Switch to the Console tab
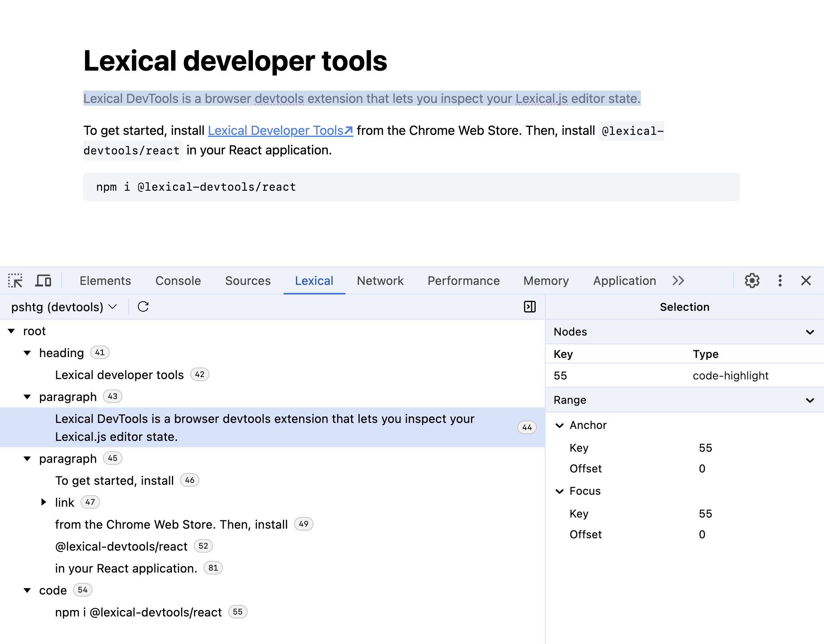 (x=178, y=281)
